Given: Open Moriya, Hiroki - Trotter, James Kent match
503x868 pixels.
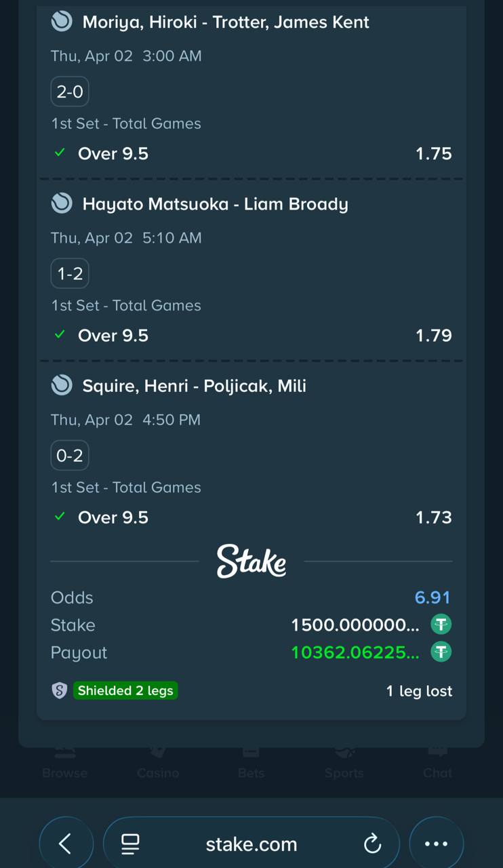Looking at the screenshot, I should pyautogui.click(x=226, y=22).
